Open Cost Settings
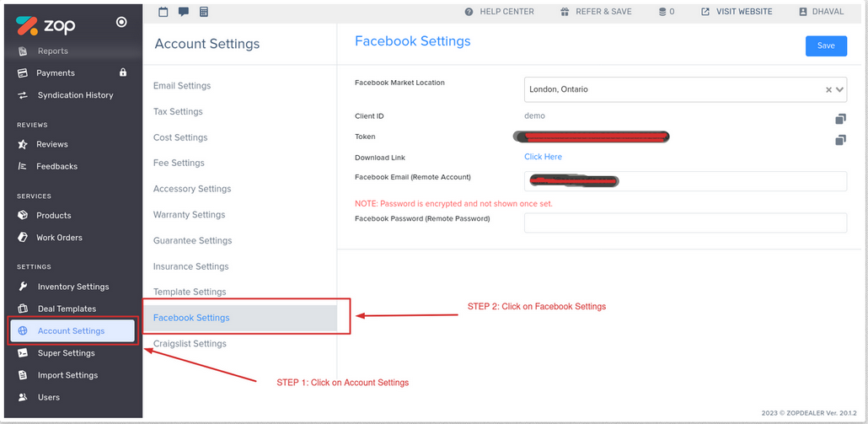This screenshot has width=868, height=424. coord(180,137)
